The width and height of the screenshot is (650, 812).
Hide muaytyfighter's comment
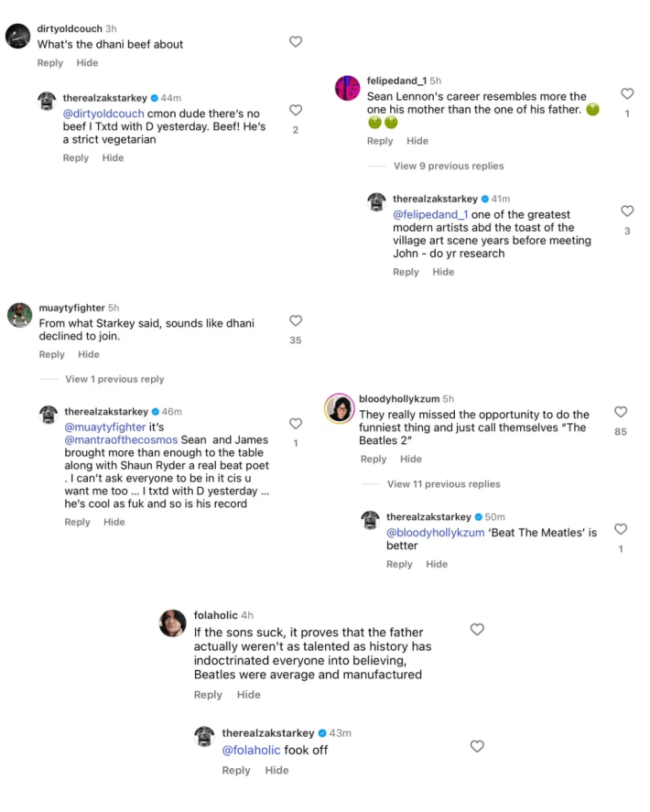tap(89, 354)
